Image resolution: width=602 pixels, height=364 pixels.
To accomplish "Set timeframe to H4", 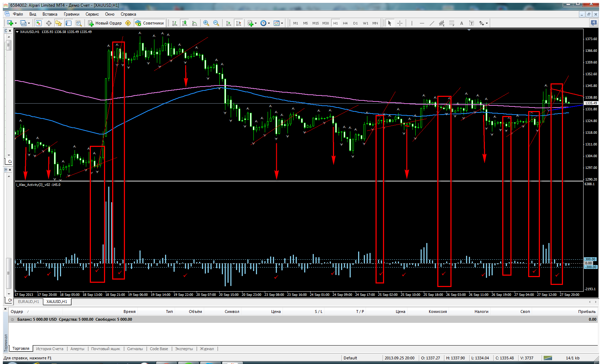I will (345, 23).
